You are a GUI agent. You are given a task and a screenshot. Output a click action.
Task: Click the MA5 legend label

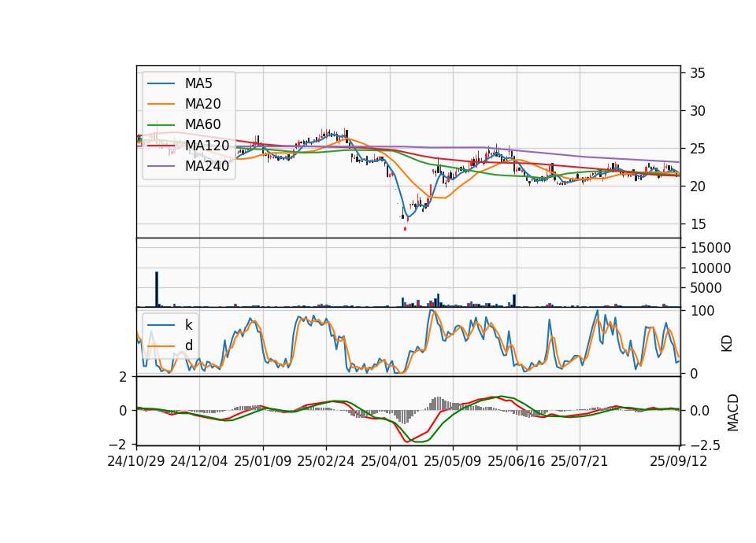click(198, 83)
